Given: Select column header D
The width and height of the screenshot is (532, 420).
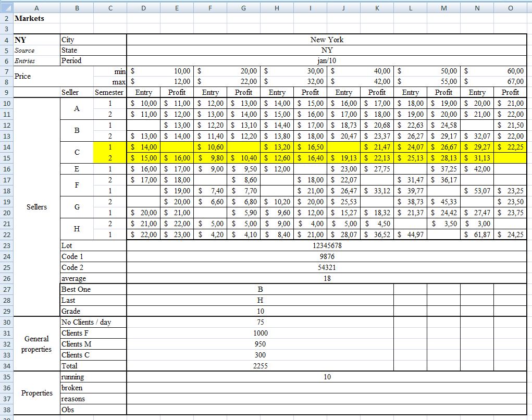Looking at the screenshot, I should tap(143, 8).
